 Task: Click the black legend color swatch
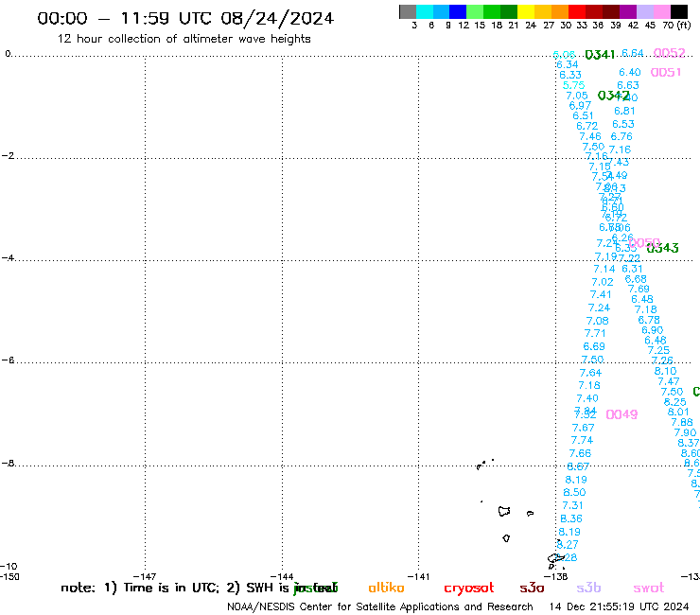tap(679, 11)
